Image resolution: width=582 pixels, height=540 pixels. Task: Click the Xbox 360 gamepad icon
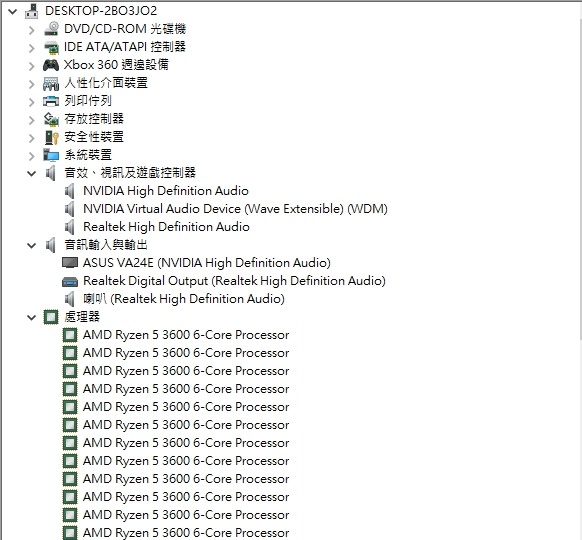pyautogui.click(x=51, y=65)
